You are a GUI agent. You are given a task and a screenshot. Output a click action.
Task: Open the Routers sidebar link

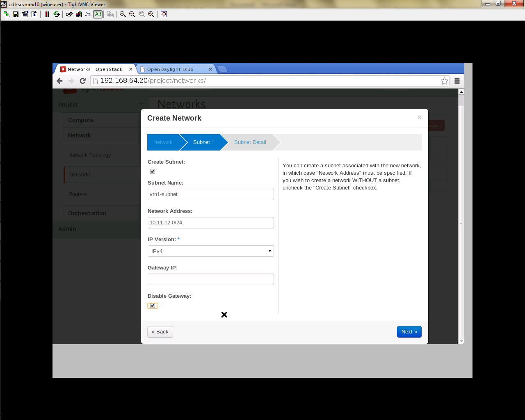click(x=78, y=194)
